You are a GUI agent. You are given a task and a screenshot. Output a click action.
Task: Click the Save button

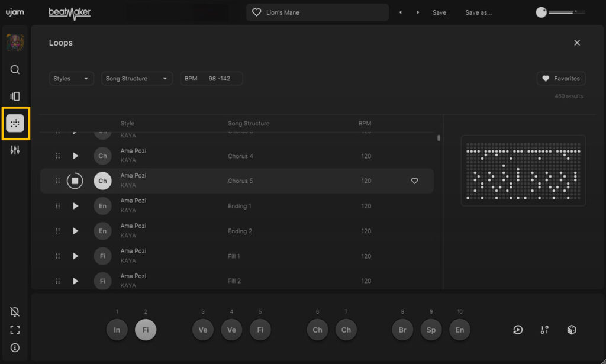[x=439, y=12]
